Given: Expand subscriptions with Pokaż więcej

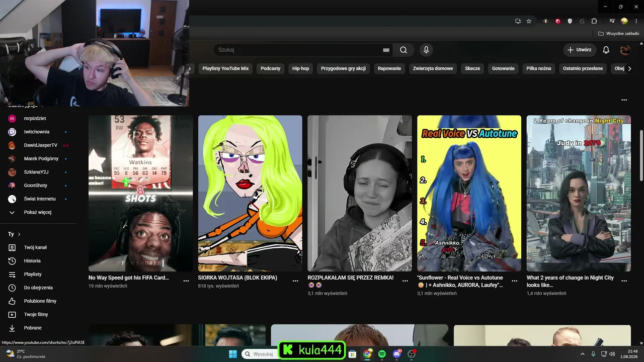Looking at the screenshot, I should coord(38,212).
